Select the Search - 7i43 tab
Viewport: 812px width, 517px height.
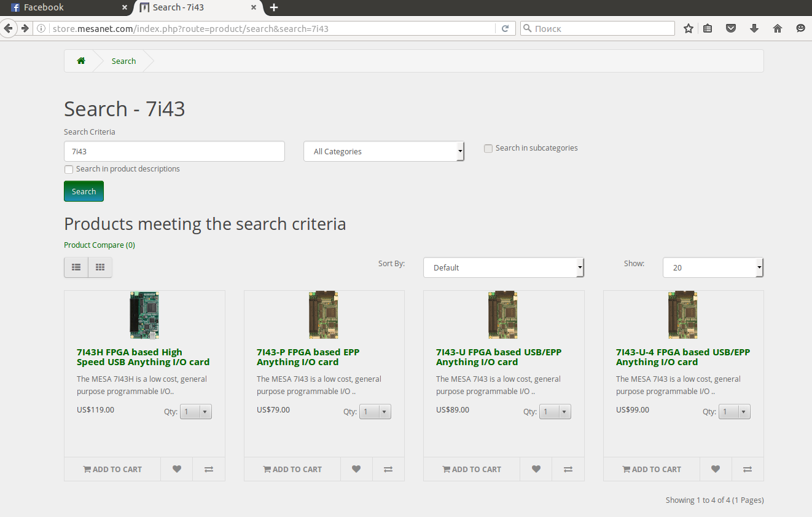(198, 7)
